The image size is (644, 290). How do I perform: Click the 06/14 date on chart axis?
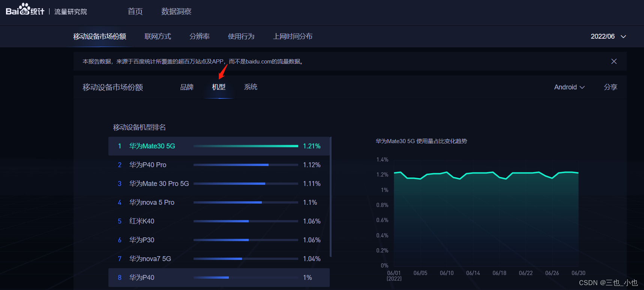473,273
